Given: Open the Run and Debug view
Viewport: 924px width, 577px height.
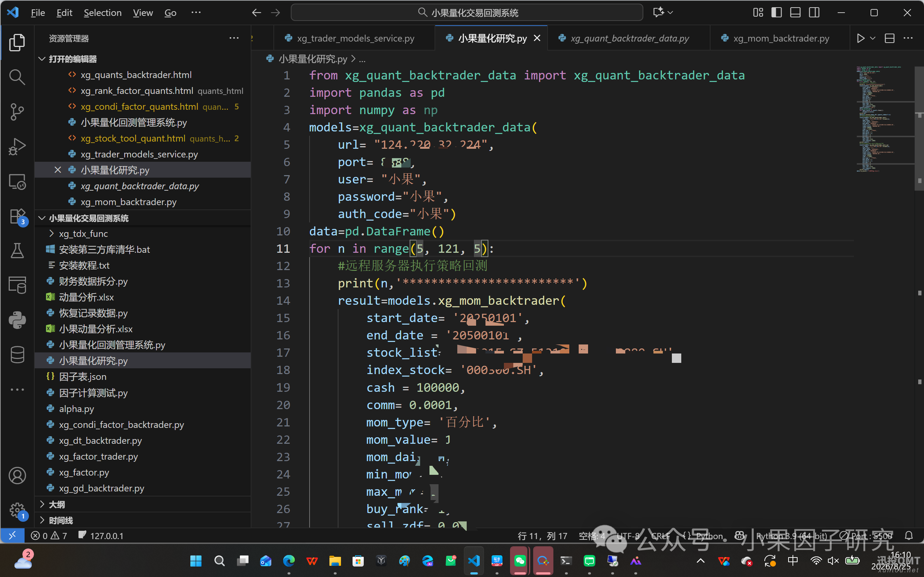Looking at the screenshot, I should 17,147.
